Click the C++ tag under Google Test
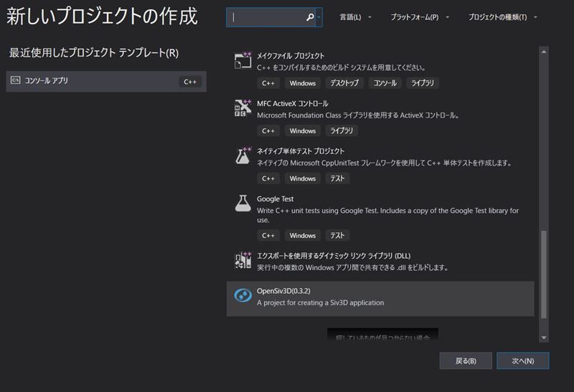The image size is (574, 392). (x=268, y=236)
